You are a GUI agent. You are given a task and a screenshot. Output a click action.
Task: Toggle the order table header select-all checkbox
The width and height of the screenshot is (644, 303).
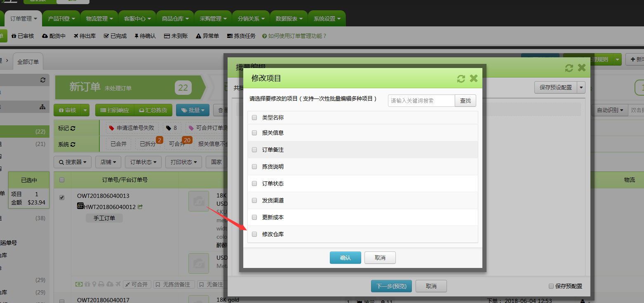(62, 180)
